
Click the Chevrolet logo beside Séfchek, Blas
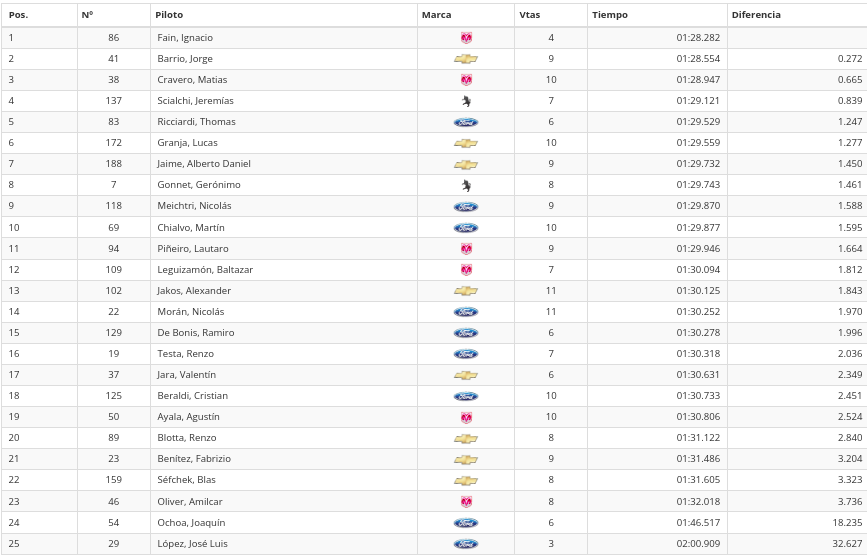466,480
